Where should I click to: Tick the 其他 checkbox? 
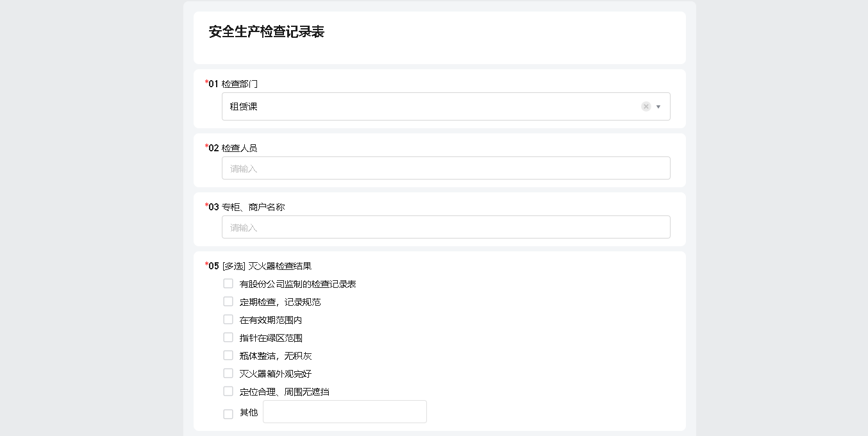click(x=228, y=414)
